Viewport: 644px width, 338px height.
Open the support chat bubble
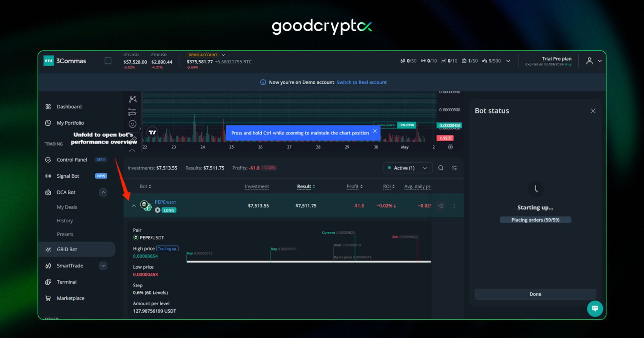pyautogui.click(x=595, y=308)
